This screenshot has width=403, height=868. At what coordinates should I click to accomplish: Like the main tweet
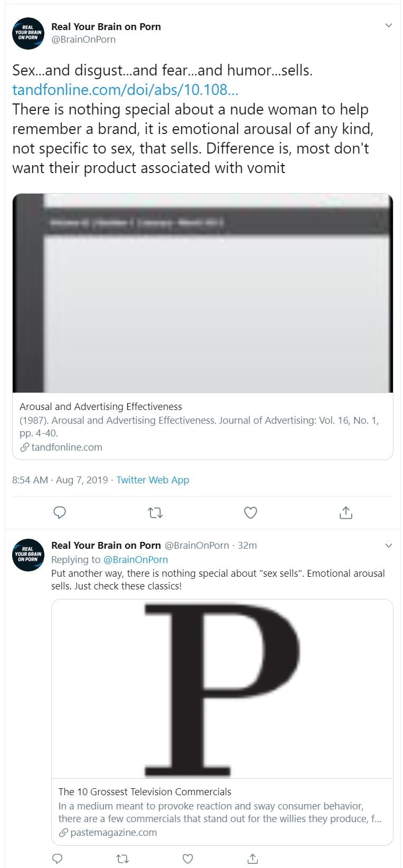(250, 512)
